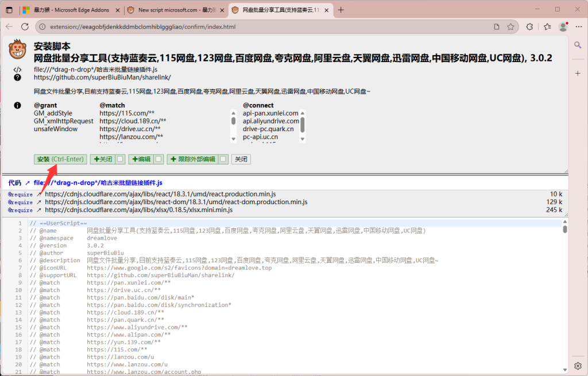Click the Tampermonkey monkey logo icon

point(17,51)
